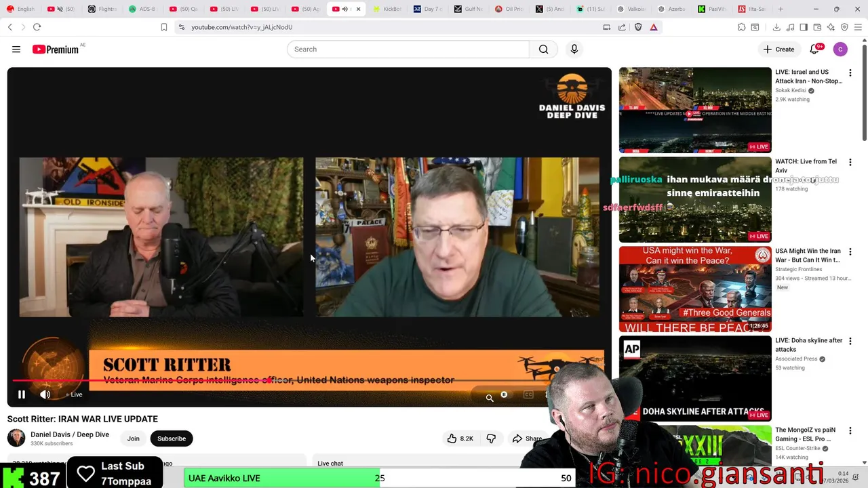The width and height of the screenshot is (868, 488).
Task: Open AP Doha skyline after attacks thumbnail
Action: coord(695,378)
